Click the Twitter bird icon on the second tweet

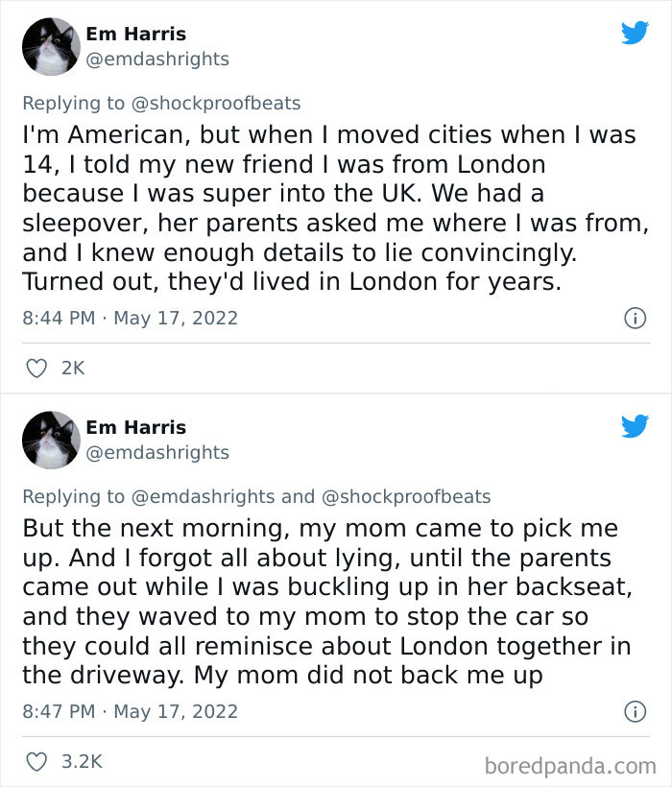(635, 426)
